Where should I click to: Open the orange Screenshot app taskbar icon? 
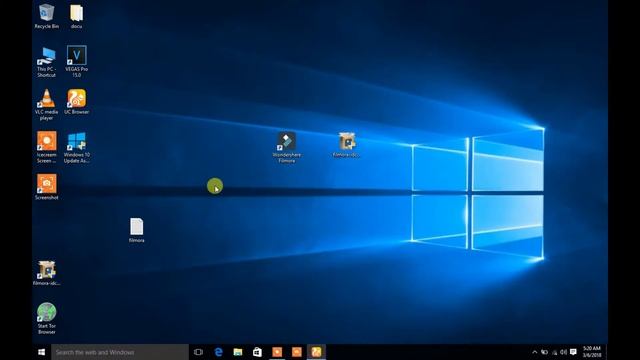(x=297, y=352)
